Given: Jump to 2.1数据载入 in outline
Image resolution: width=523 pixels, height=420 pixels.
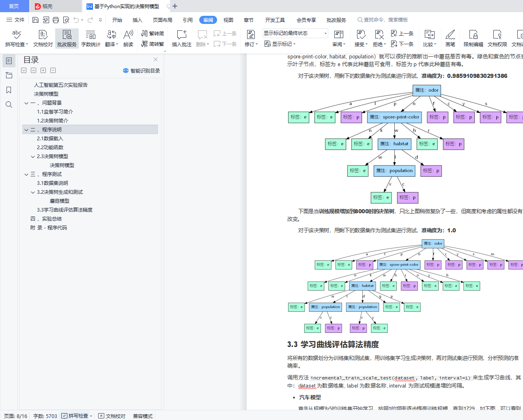Looking at the screenshot, I should [x=50, y=139].
